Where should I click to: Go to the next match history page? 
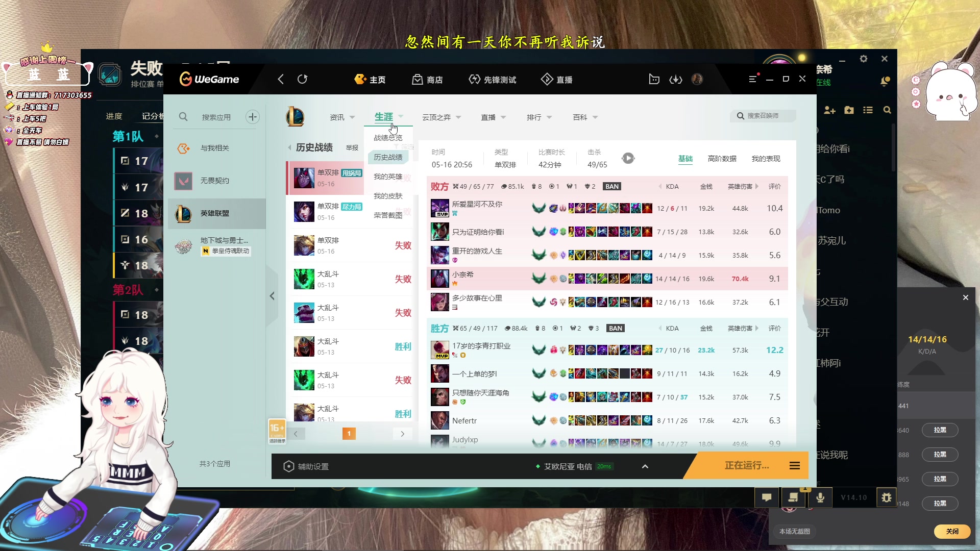click(402, 434)
